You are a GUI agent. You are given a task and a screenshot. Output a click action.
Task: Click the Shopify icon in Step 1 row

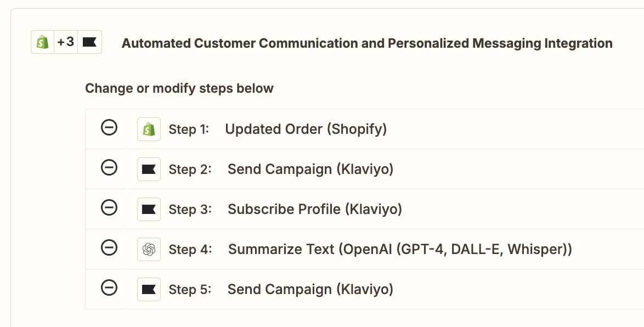[x=149, y=129]
